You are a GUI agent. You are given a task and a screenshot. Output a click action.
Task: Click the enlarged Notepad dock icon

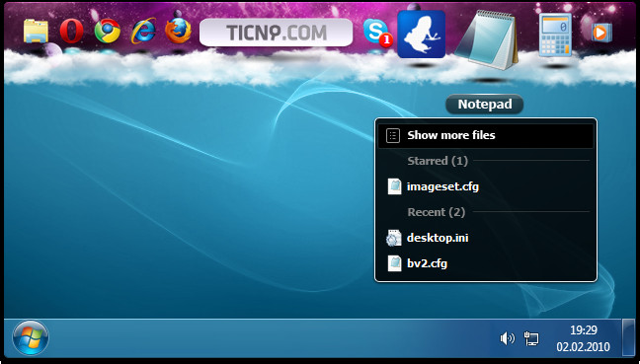click(x=487, y=39)
